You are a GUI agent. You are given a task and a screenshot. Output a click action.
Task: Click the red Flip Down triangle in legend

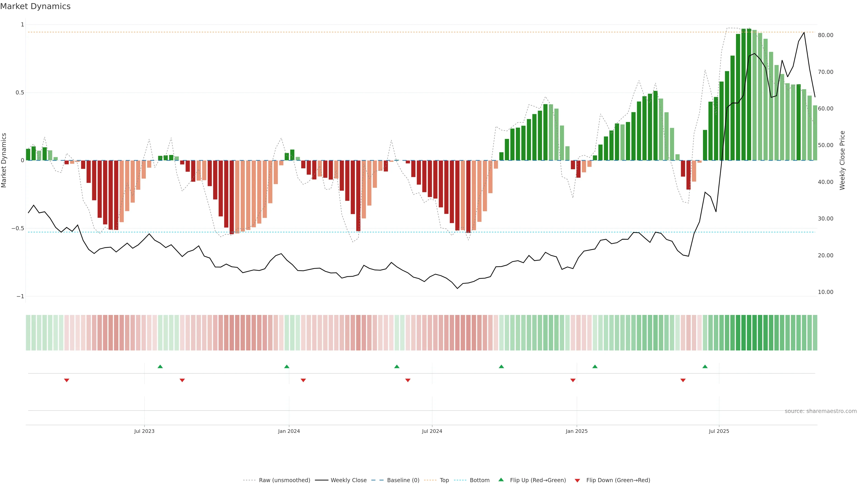[x=577, y=480]
